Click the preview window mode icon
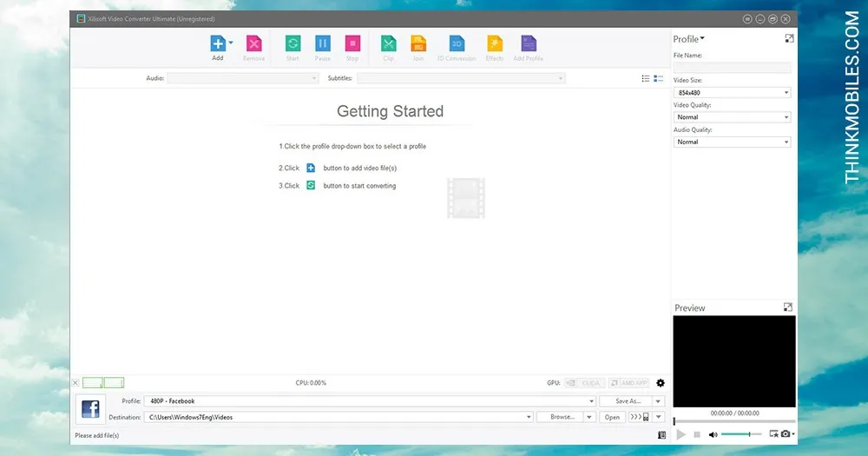 pyautogui.click(x=774, y=433)
